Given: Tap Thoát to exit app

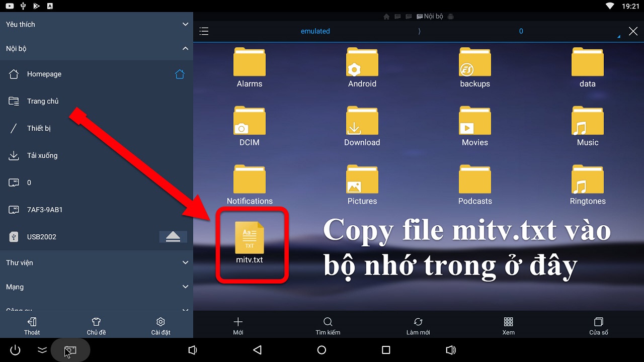Looking at the screenshot, I should click(32, 325).
